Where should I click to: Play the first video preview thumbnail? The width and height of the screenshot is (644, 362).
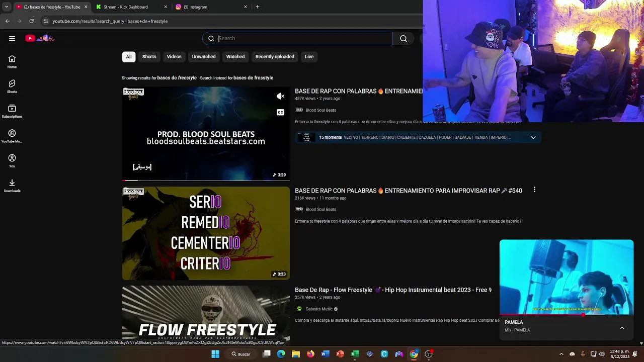(x=206, y=133)
